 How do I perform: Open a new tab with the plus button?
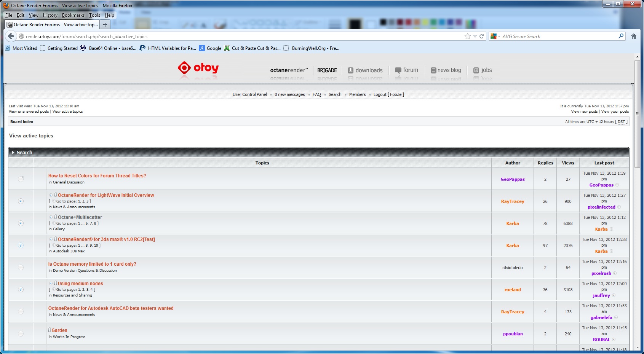pos(105,25)
